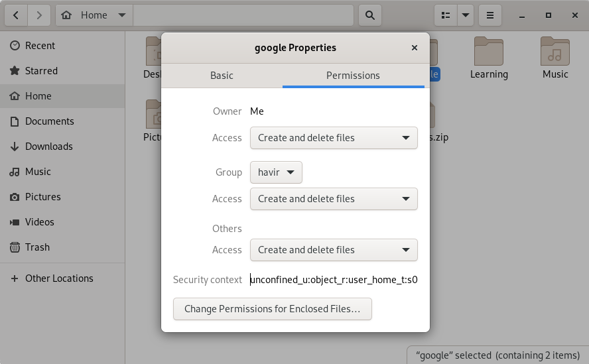Close the Files window
589x364 pixels.
pos(575,15)
